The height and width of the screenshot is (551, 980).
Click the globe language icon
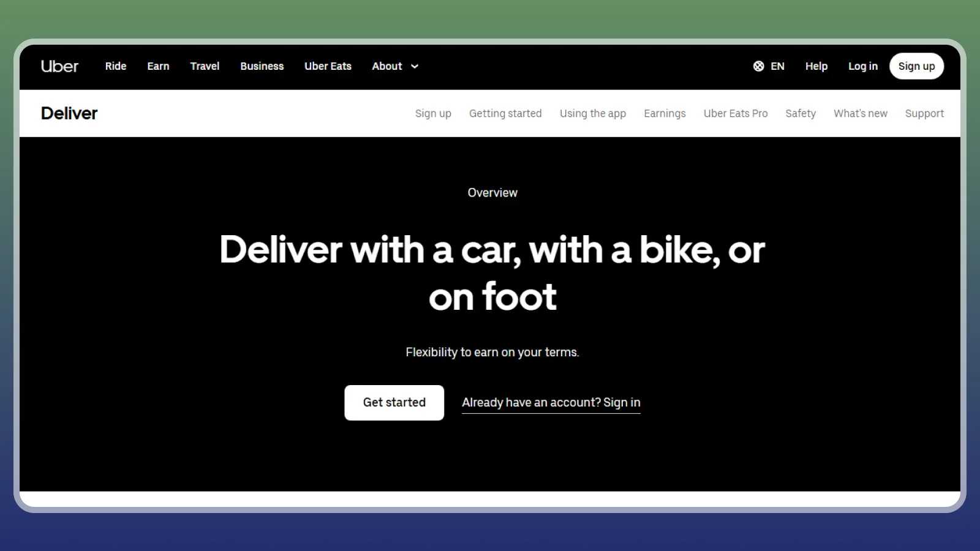coord(758,66)
